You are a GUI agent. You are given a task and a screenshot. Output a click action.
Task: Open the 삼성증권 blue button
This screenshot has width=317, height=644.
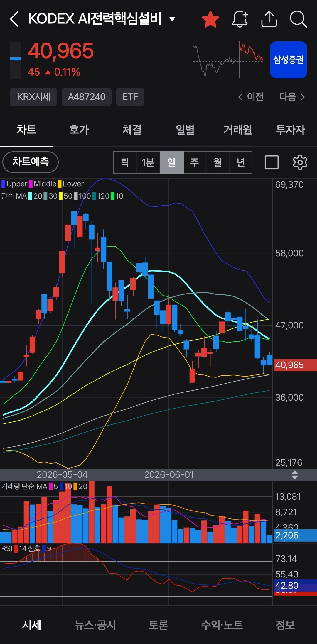pyautogui.click(x=289, y=60)
